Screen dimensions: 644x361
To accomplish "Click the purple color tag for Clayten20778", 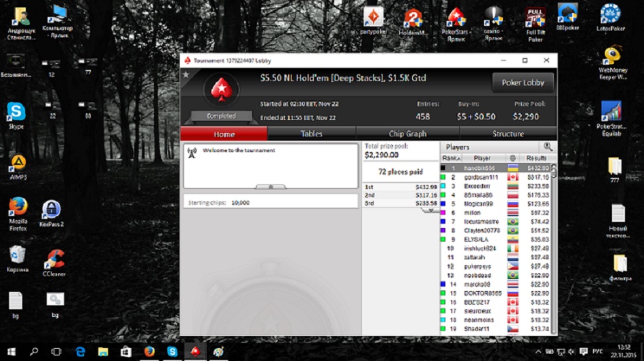I will pos(443,231).
